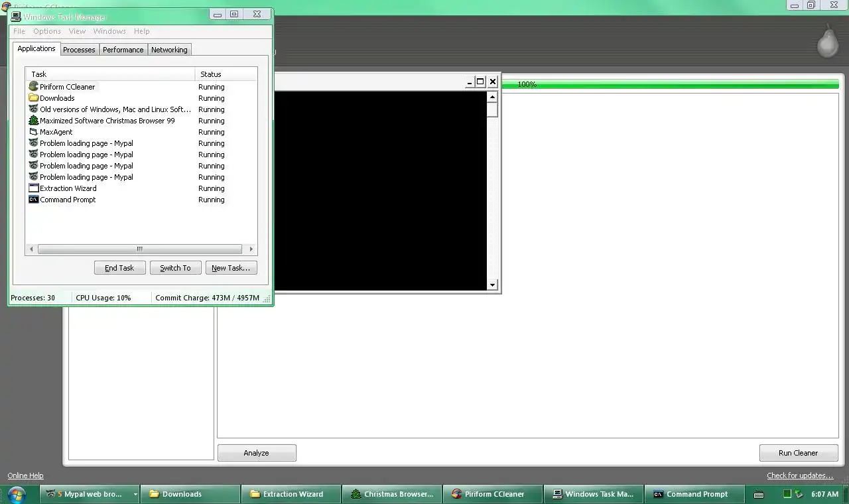Viewport: 849px width, 504px height.
Task: Click the Task column header
Action: (x=110, y=74)
